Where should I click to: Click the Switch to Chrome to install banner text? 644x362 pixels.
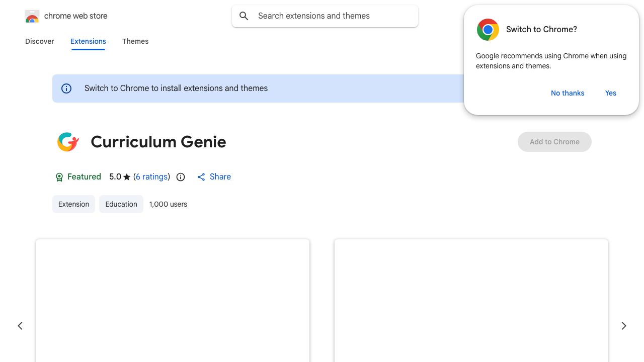(176, 88)
